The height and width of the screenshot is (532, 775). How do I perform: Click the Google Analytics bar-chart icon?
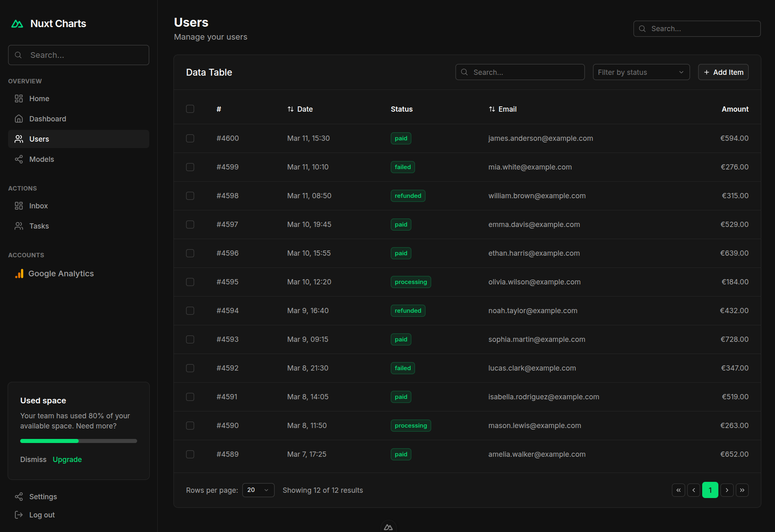19,273
